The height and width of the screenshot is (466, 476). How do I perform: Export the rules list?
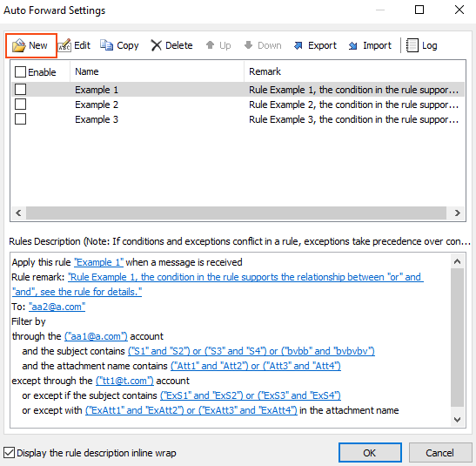click(315, 45)
